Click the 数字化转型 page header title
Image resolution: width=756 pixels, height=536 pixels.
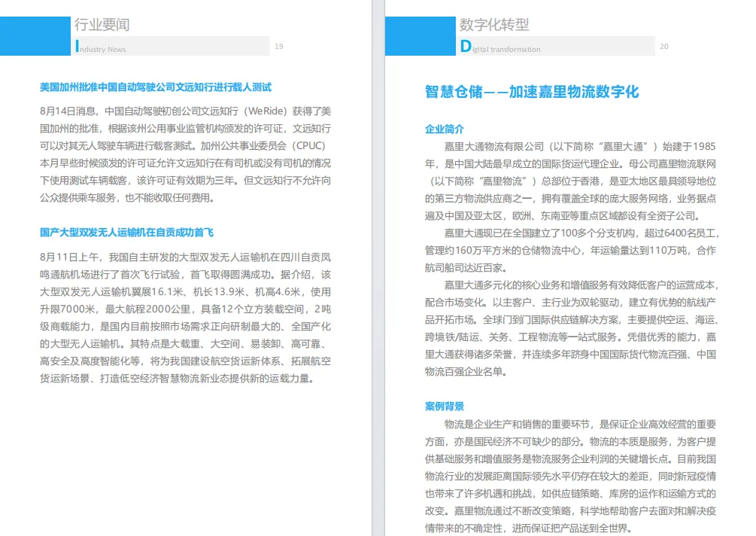tap(493, 25)
